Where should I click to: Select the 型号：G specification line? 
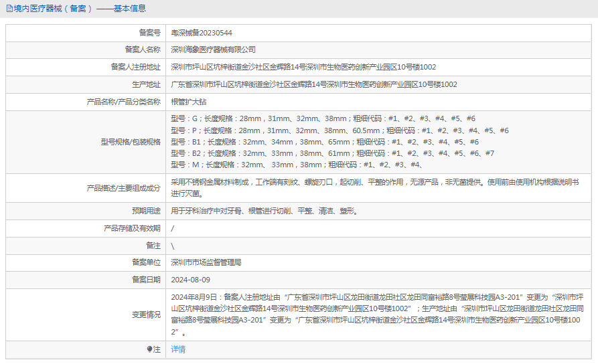(323, 118)
